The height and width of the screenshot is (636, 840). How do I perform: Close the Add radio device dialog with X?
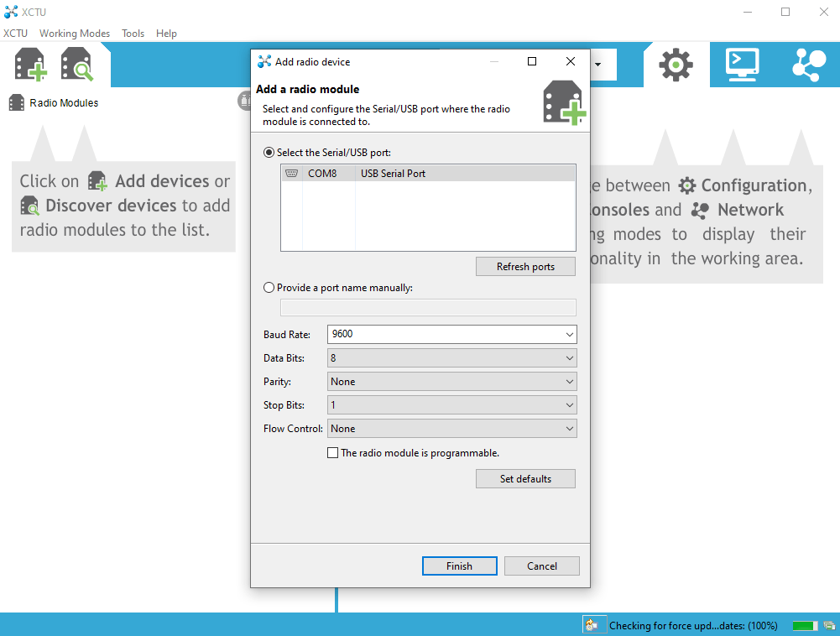(x=571, y=61)
